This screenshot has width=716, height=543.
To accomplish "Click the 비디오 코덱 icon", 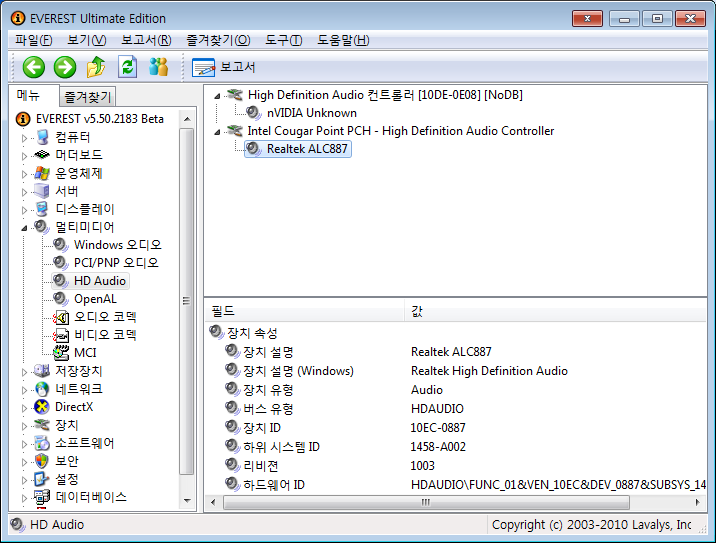I will [x=61, y=335].
